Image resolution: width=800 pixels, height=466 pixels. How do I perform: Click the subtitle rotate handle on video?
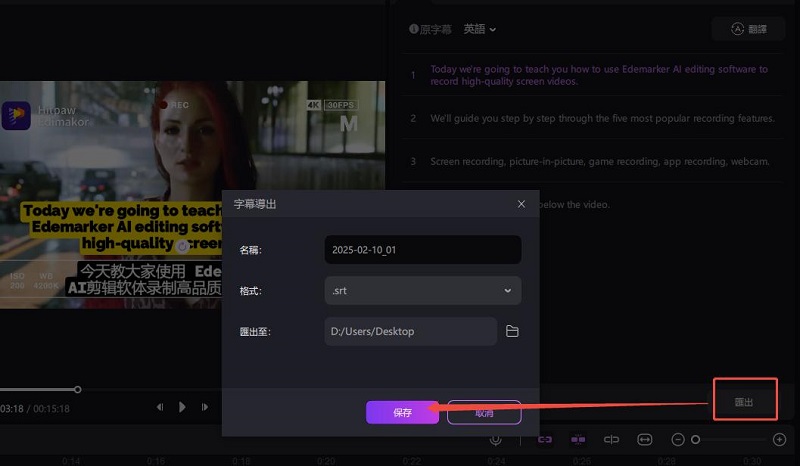pyautogui.click(x=182, y=247)
